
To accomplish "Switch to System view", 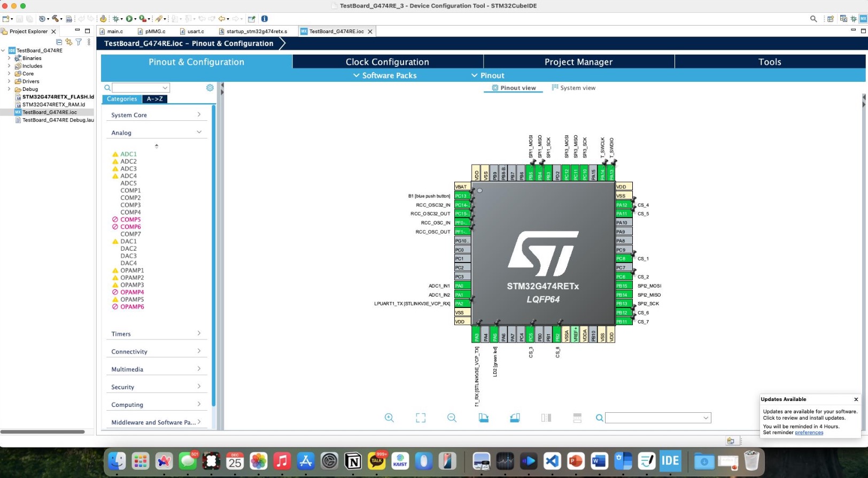I will coord(573,88).
